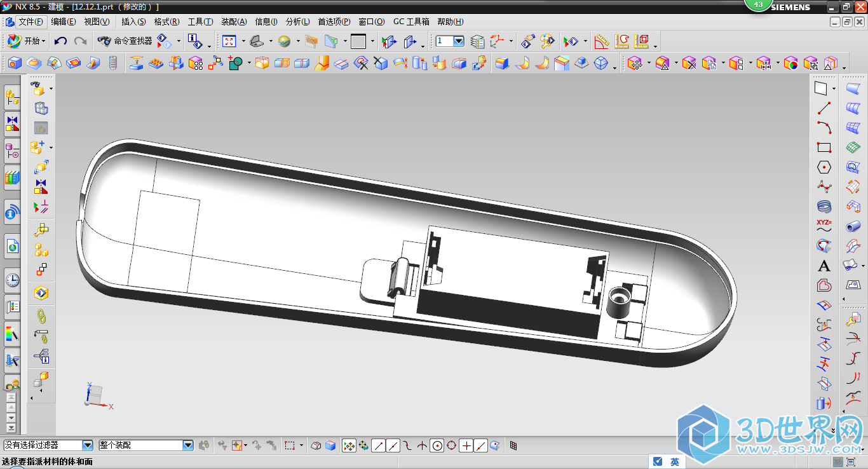Expand the background color dropdown arrow
Viewport: 868px width, 469px height.
click(x=373, y=41)
